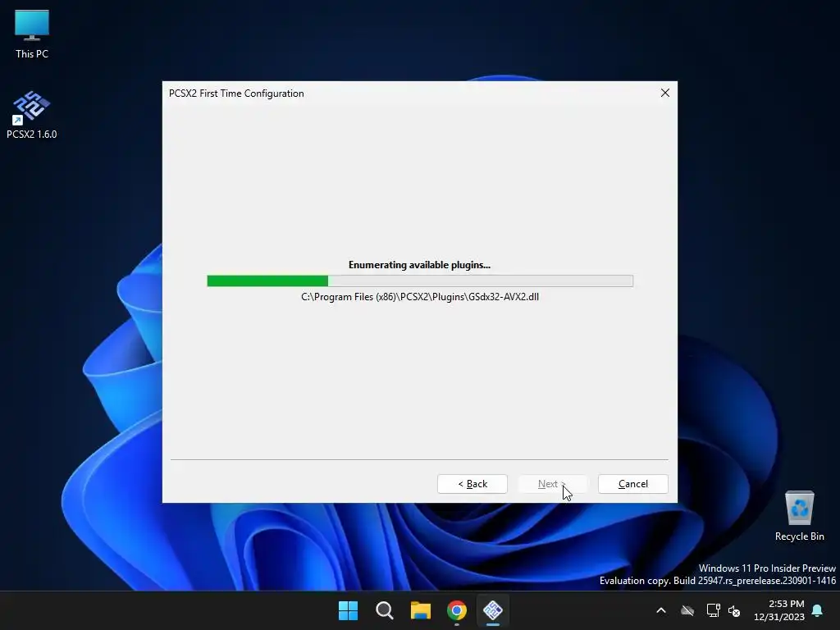
Task: Open taskbar Search
Action: pyautogui.click(x=385, y=610)
